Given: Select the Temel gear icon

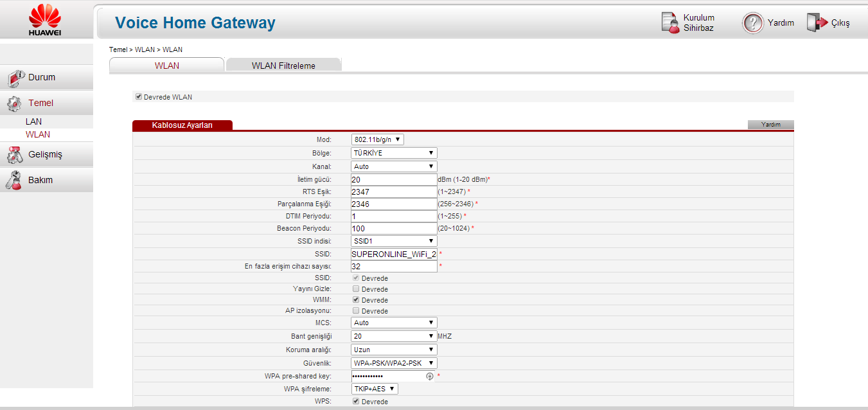Looking at the screenshot, I should click(x=14, y=103).
